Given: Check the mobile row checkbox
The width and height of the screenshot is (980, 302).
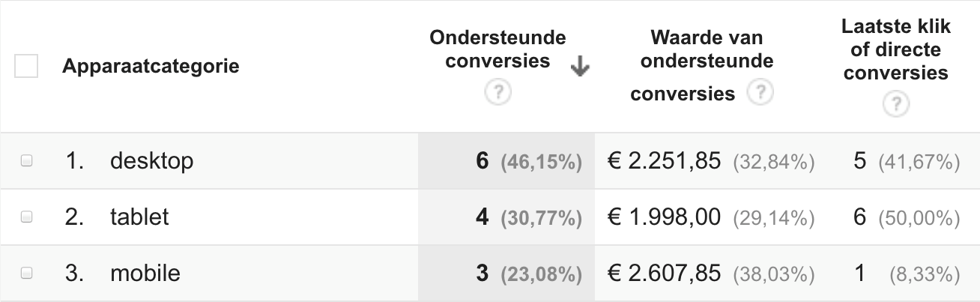Looking at the screenshot, I should click(x=26, y=274).
